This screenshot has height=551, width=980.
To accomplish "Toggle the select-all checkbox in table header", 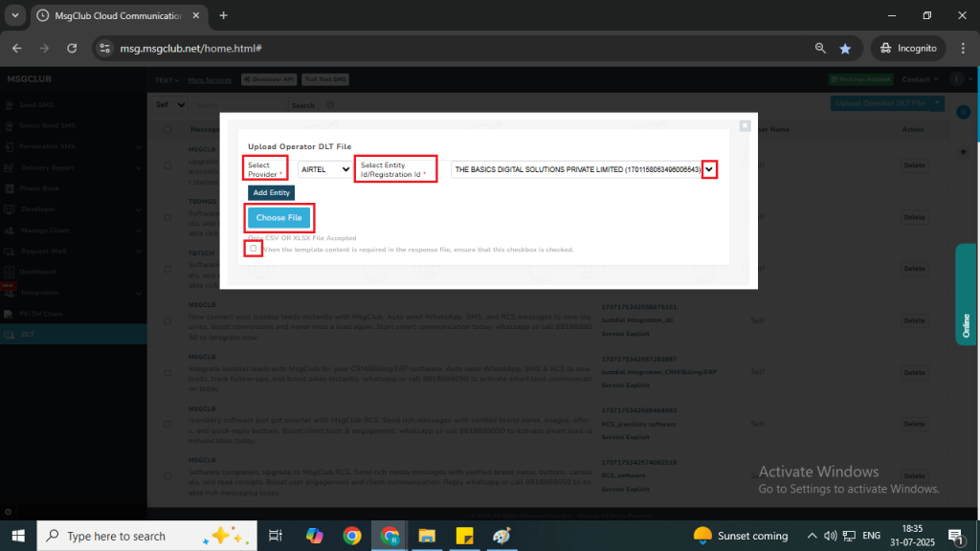I will click(x=167, y=130).
